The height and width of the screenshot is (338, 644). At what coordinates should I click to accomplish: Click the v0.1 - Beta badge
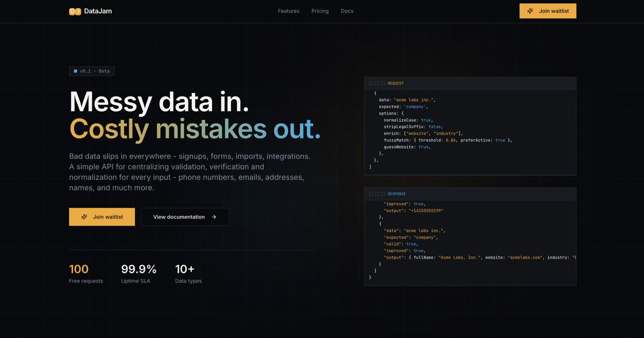92,71
